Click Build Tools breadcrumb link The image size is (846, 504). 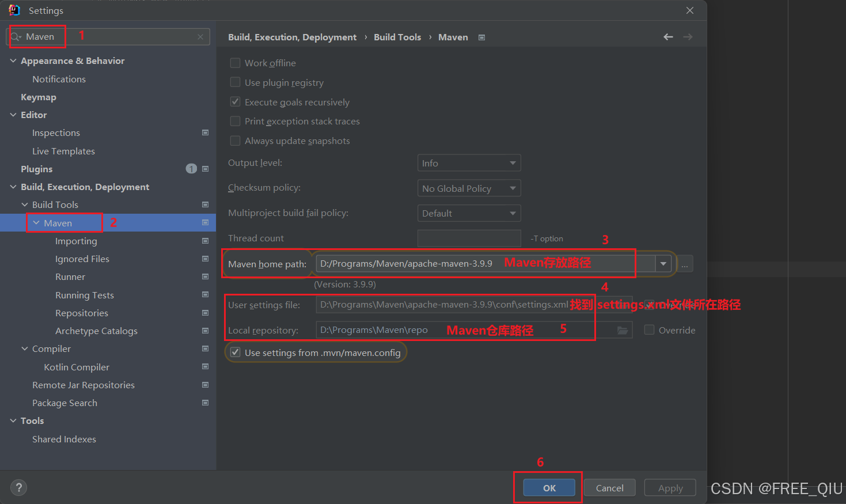point(397,37)
